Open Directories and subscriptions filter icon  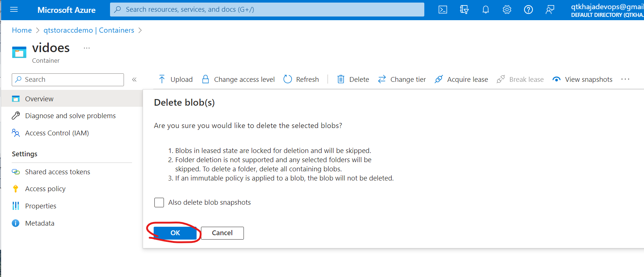pyautogui.click(x=464, y=10)
